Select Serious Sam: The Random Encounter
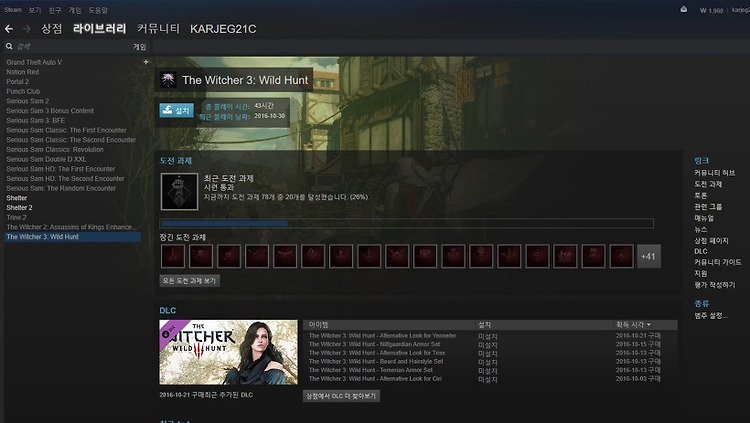Screen dimensions: 750x423 pyautogui.click(x=61, y=188)
